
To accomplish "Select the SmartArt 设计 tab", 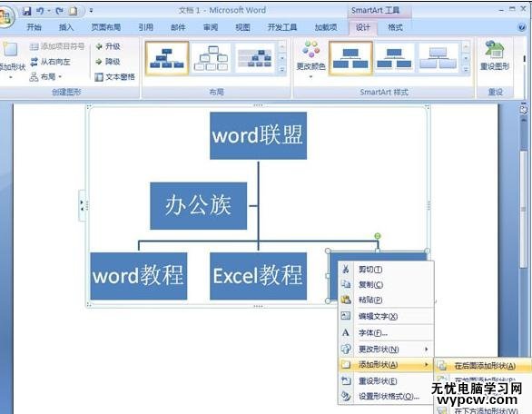I will (x=363, y=27).
